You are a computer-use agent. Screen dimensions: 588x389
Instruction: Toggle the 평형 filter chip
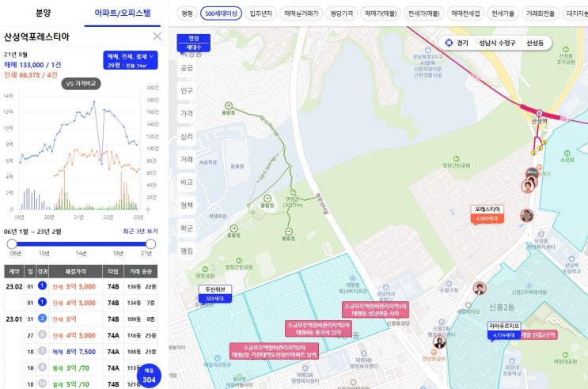187,13
